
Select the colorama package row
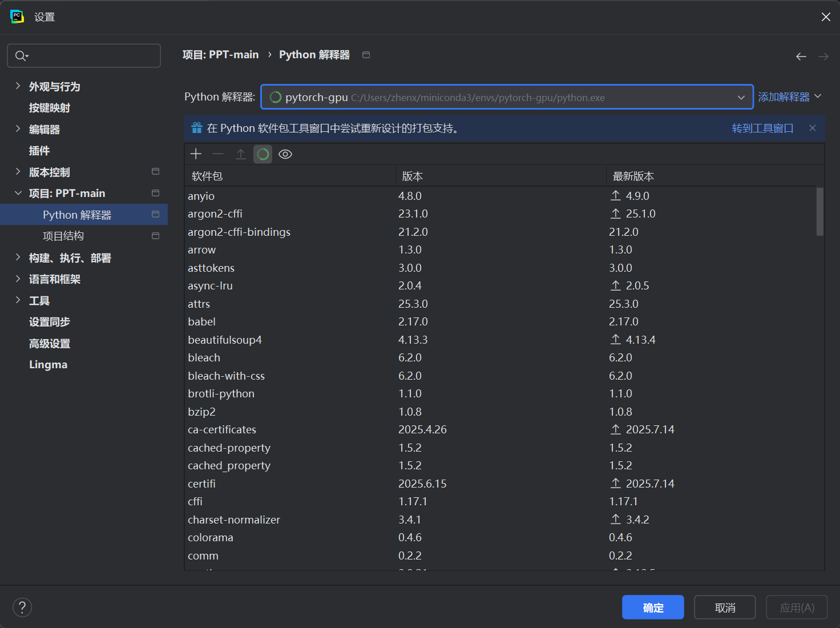500,537
